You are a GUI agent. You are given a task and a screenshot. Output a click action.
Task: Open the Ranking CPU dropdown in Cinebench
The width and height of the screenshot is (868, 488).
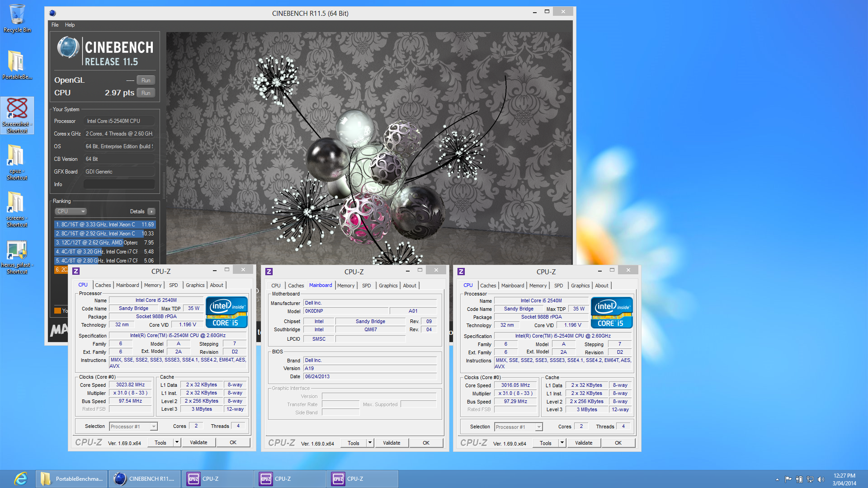pos(71,211)
